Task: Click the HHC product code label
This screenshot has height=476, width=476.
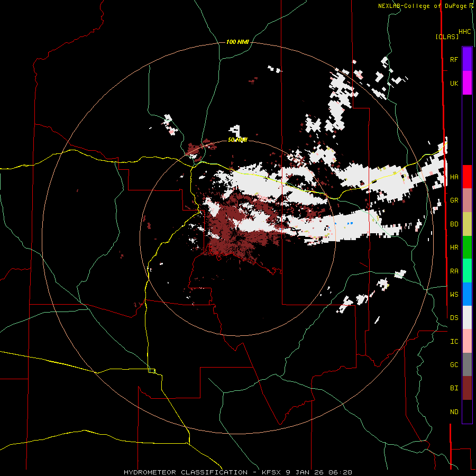Action: tap(465, 32)
